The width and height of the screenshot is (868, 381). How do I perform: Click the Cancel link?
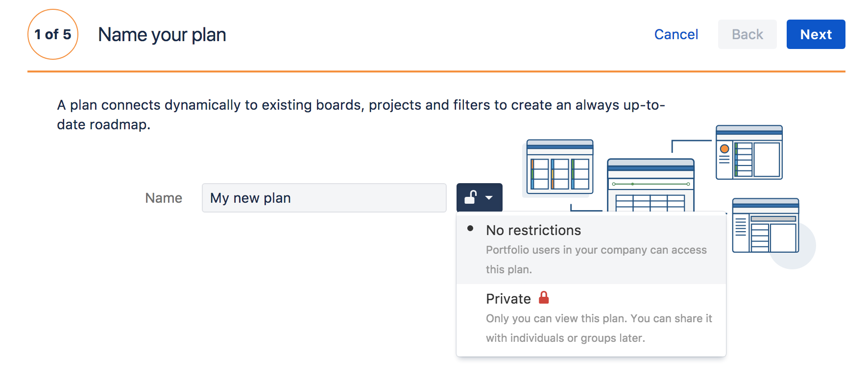[x=676, y=34]
